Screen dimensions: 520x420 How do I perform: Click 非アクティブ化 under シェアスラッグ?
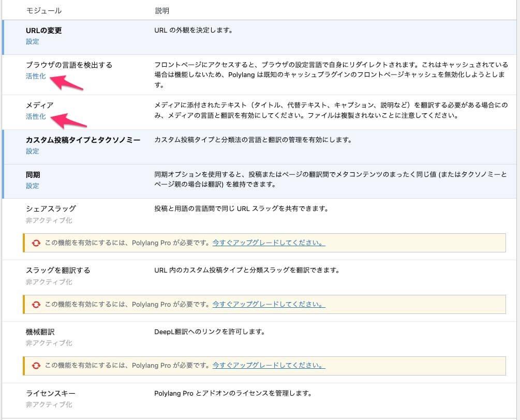click(49, 220)
